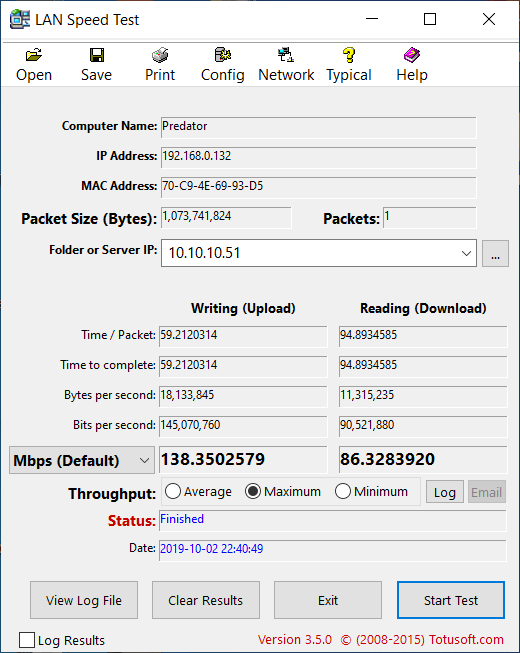Open the Config settings icon
The height and width of the screenshot is (653, 520).
click(223, 55)
